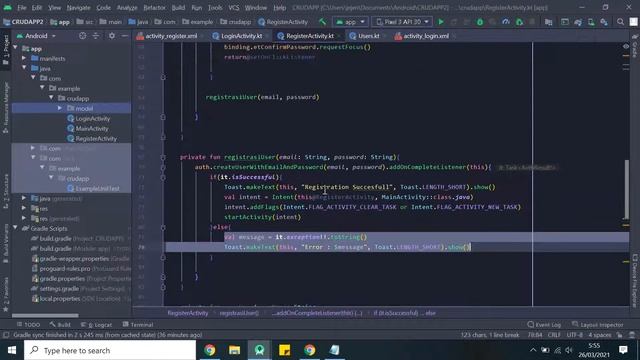Viewport: 640px width, 360px height.
Task: Open File Explorer in the taskbar
Action: [235, 350]
